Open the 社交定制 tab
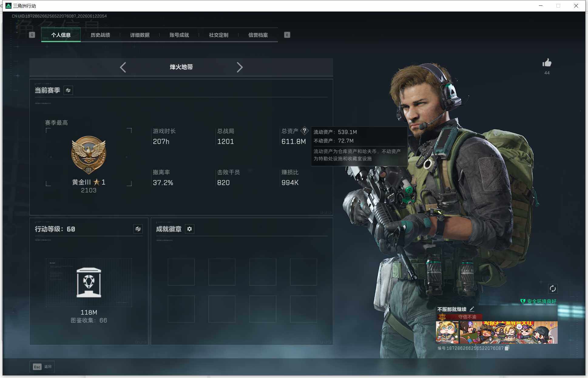Viewport: 588px width, 378px height. point(219,35)
